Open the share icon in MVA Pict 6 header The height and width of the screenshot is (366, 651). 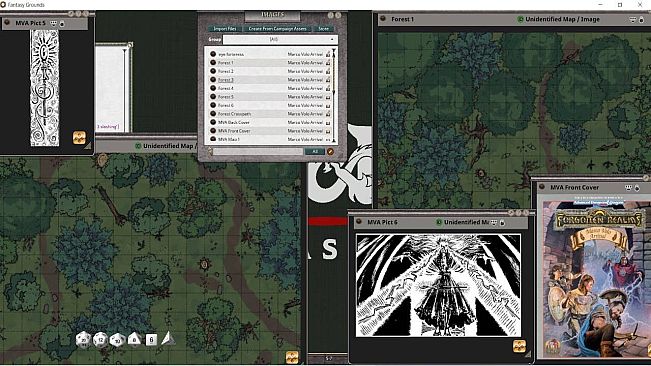pyautogui.click(x=494, y=222)
